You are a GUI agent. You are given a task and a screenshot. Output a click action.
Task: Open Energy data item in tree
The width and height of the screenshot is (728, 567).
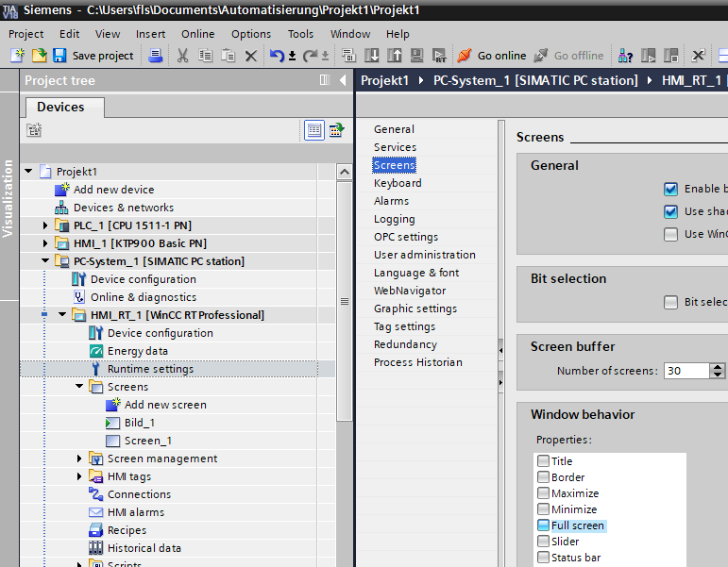pyautogui.click(x=137, y=351)
